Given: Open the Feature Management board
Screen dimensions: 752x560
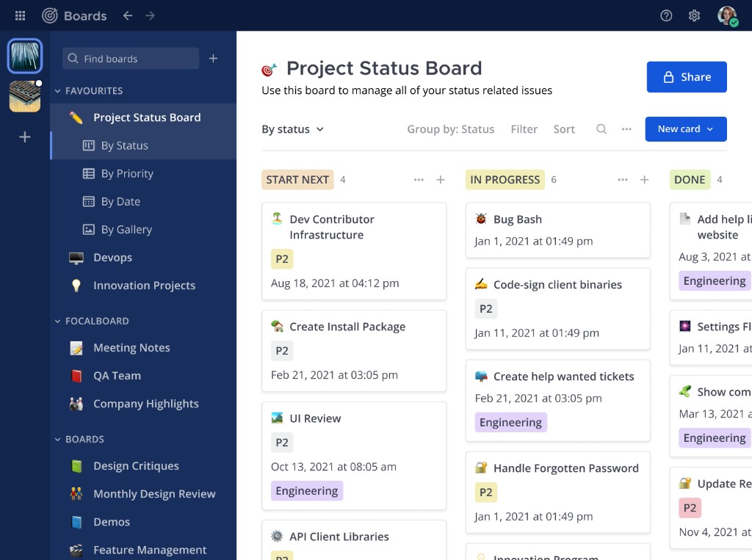Looking at the screenshot, I should [143, 550].
